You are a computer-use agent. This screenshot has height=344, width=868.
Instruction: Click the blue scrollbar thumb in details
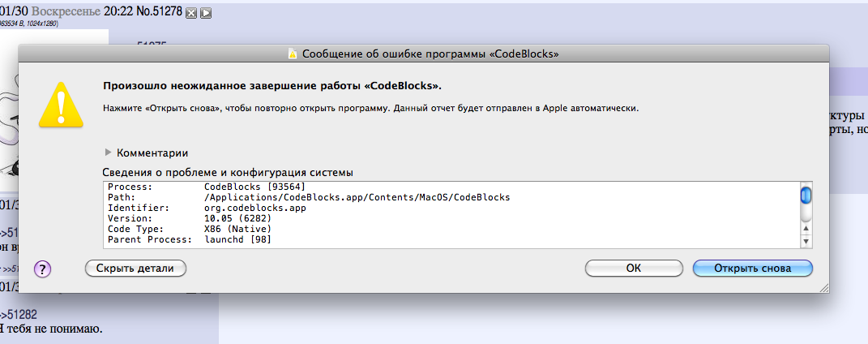pos(806,196)
